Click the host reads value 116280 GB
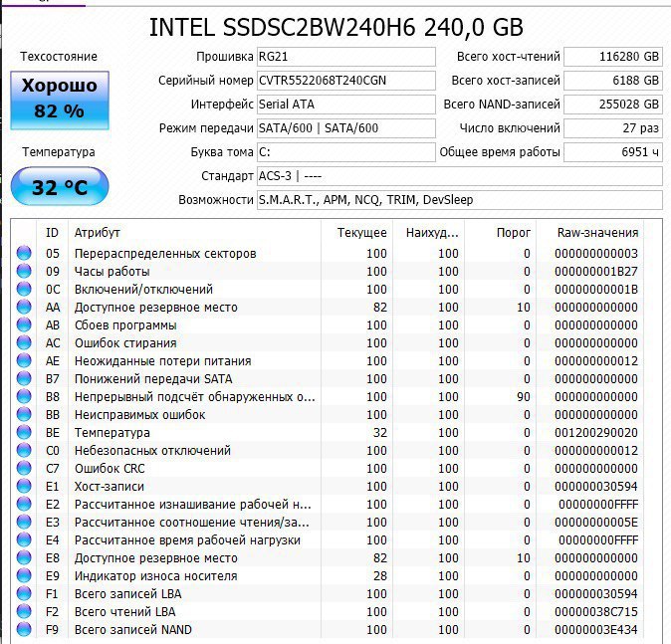 (x=613, y=57)
